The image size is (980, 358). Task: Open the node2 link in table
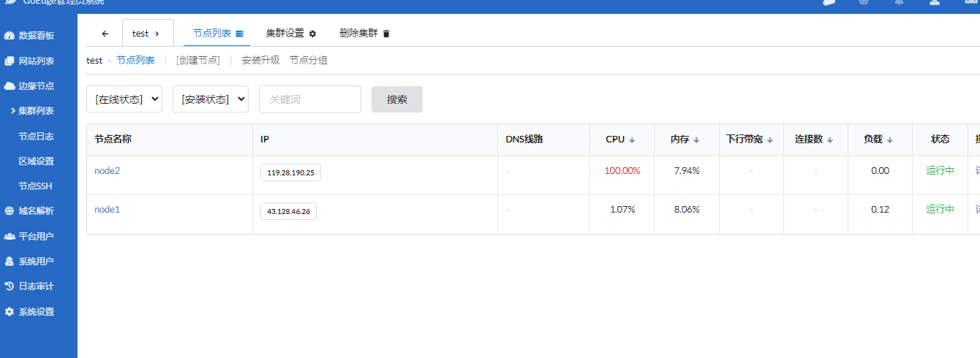click(x=107, y=171)
